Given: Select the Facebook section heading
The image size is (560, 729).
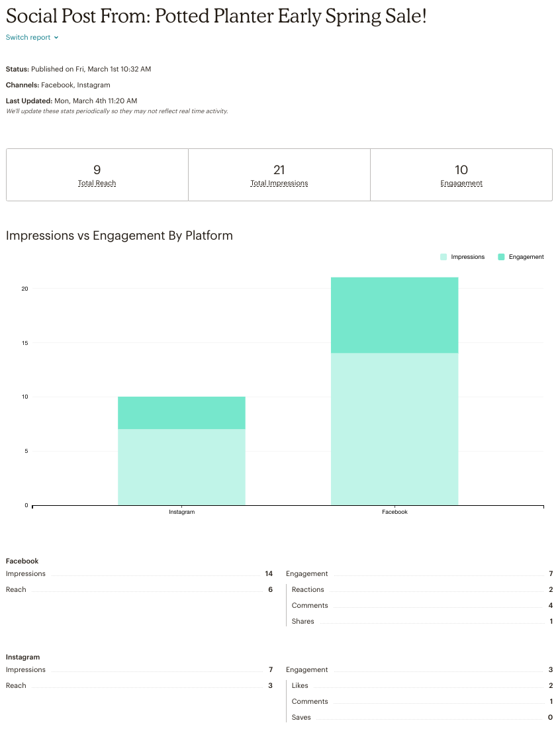Looking at the screenshot, I should [x=21, y=561].
